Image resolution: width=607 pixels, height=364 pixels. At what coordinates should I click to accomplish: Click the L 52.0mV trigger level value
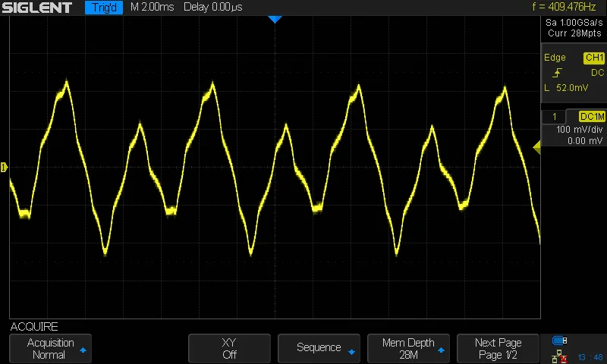click(x=566, y=88)
